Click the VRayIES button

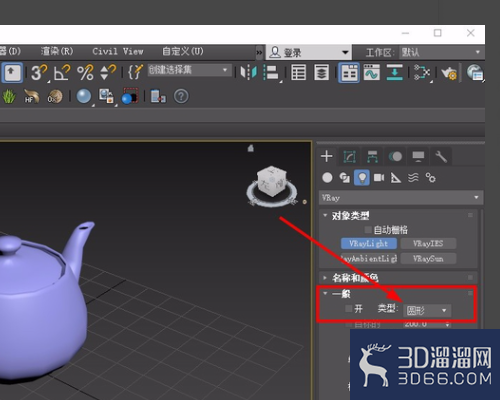click(428, 244)
